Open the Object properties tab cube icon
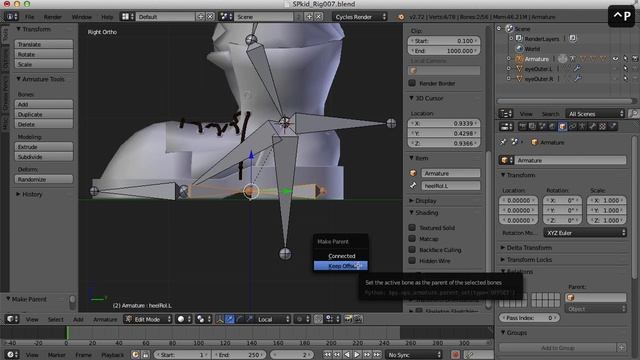The height and width of the screenshot is (360, 640). (562, 127)
